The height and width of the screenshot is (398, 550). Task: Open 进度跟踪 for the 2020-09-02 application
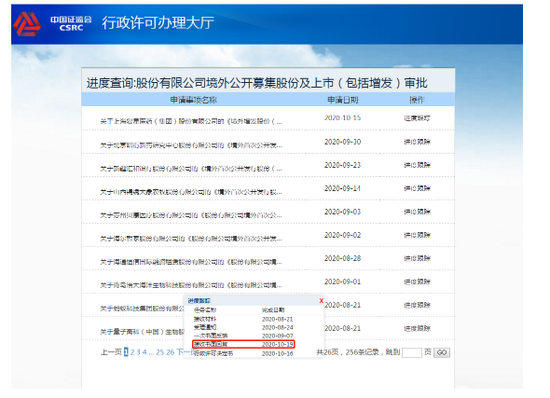point(417,235)
